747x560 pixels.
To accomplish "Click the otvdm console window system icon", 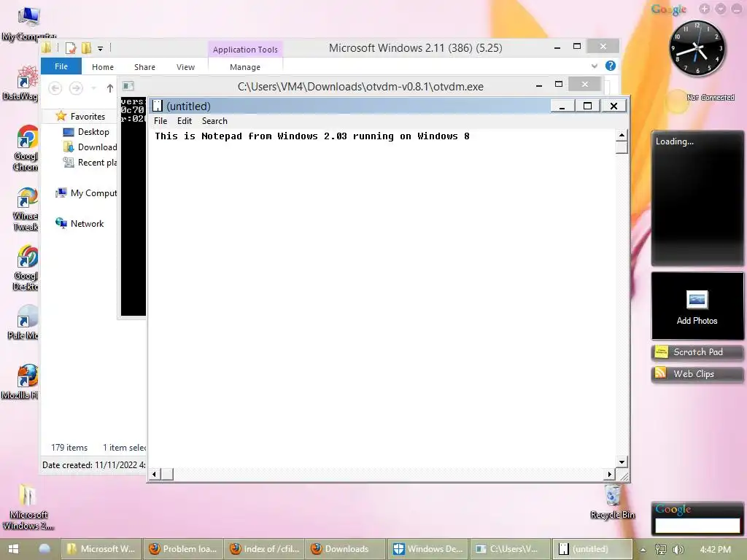I will point(128,86).
